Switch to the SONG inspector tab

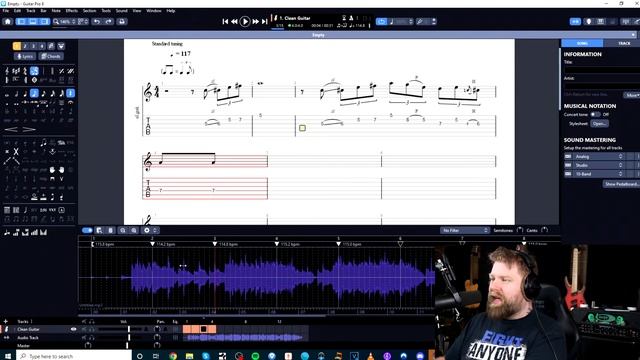(582, 43)
